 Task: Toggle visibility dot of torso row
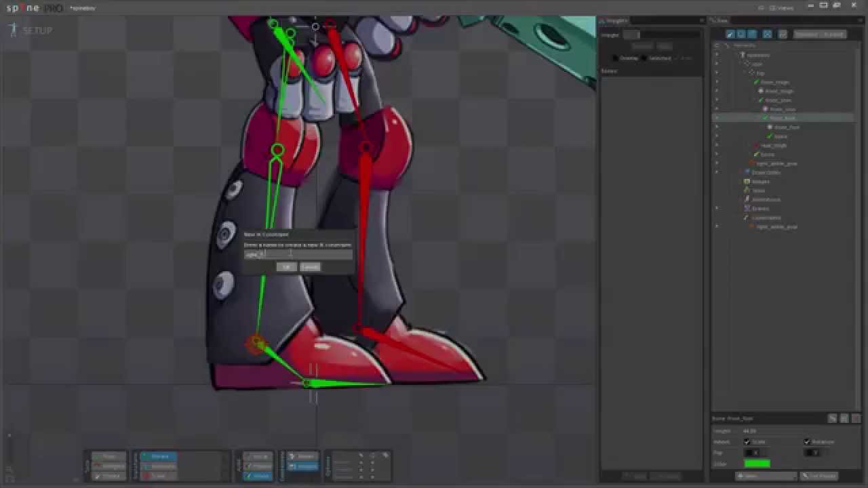coord(717,155)
